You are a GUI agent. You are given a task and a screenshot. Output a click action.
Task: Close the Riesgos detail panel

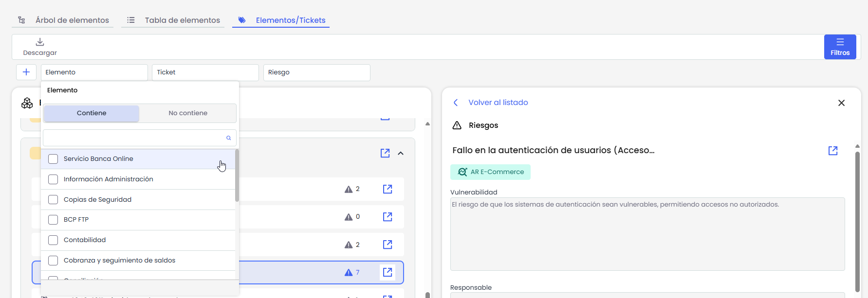coord(841,103)
